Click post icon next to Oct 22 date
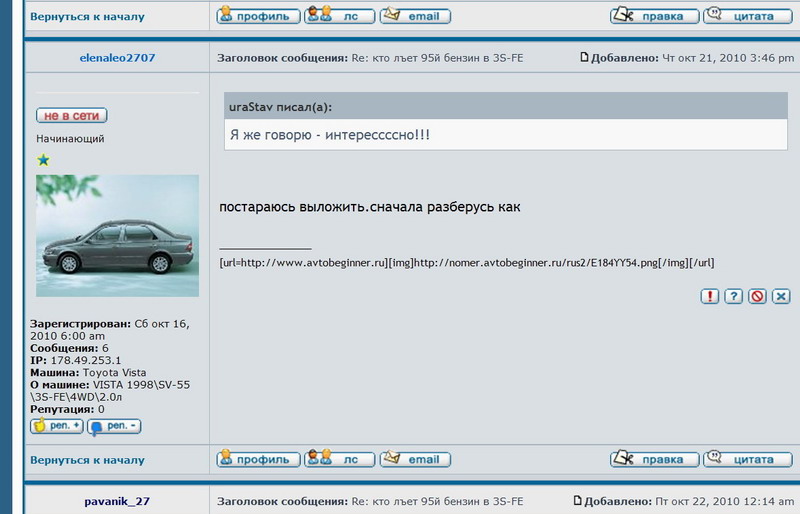This screenshot has height=514, width=800. coord(578,500)
